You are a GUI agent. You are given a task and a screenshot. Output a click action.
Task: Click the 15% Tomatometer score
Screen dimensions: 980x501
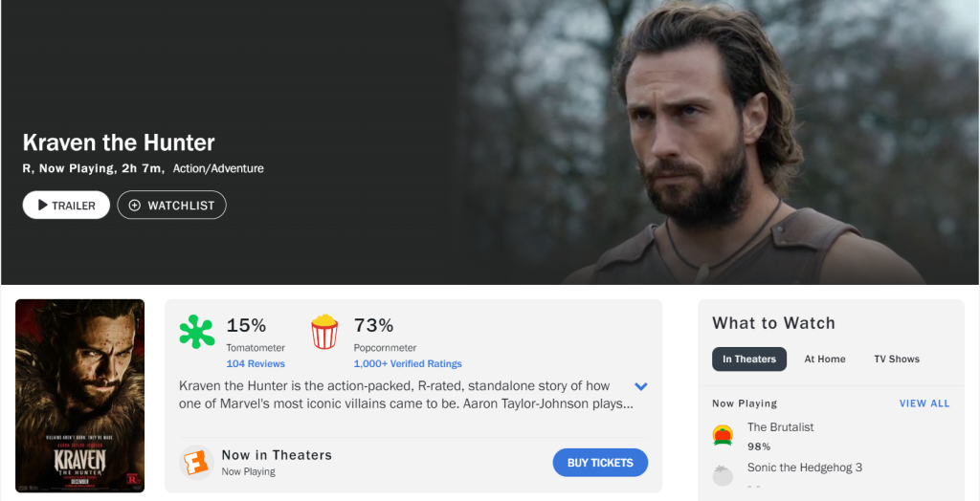coord(246,325)
